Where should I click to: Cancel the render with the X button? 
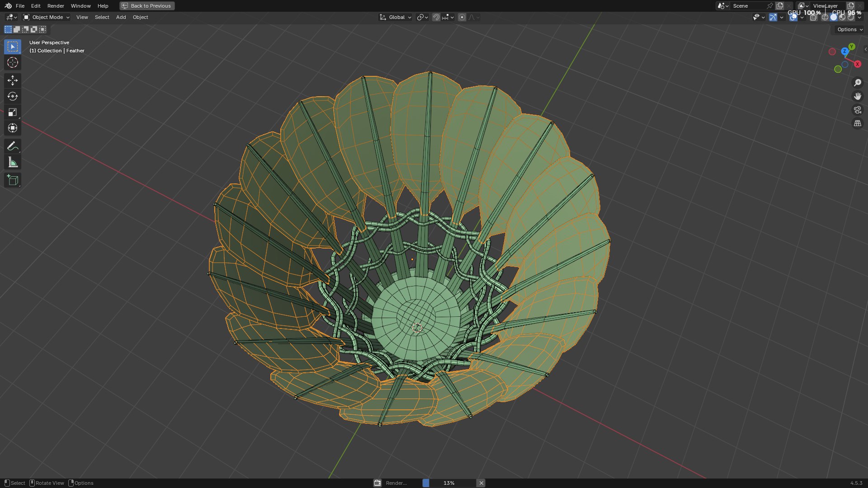click(481, 483)
